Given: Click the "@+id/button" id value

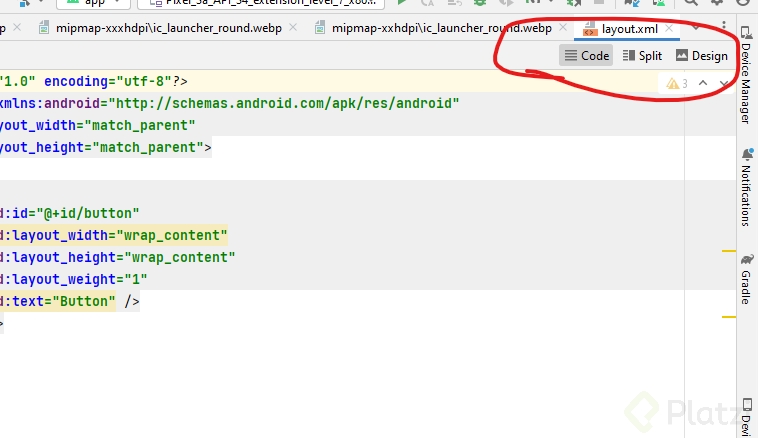Looking at the screenshot, I should coord(88,213).
